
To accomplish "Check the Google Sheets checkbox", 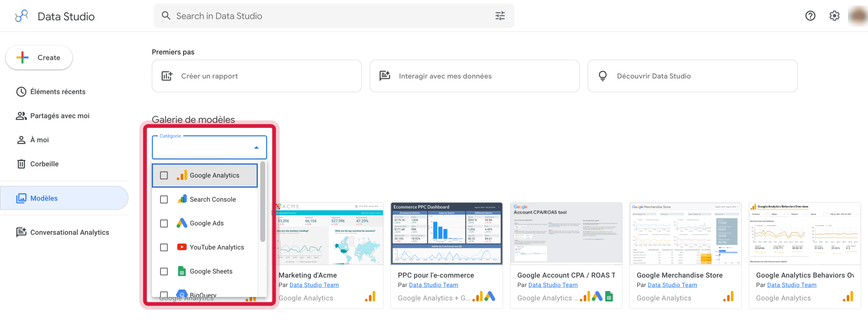I will pos(164,272).
